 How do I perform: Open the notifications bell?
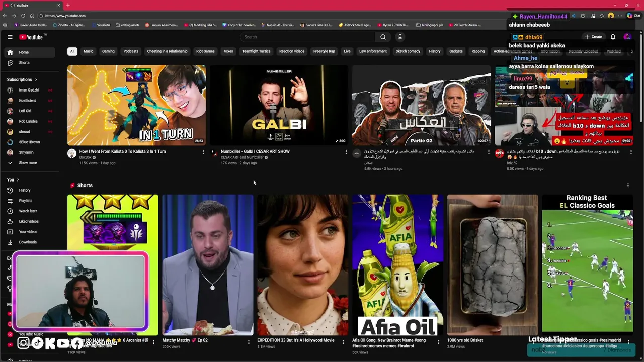click(613, 37)
